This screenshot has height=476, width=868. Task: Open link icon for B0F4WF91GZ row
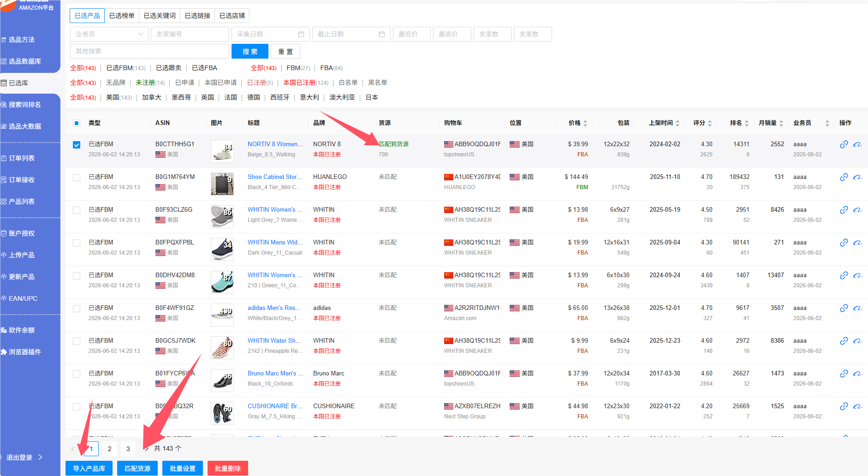click(844, 308)
